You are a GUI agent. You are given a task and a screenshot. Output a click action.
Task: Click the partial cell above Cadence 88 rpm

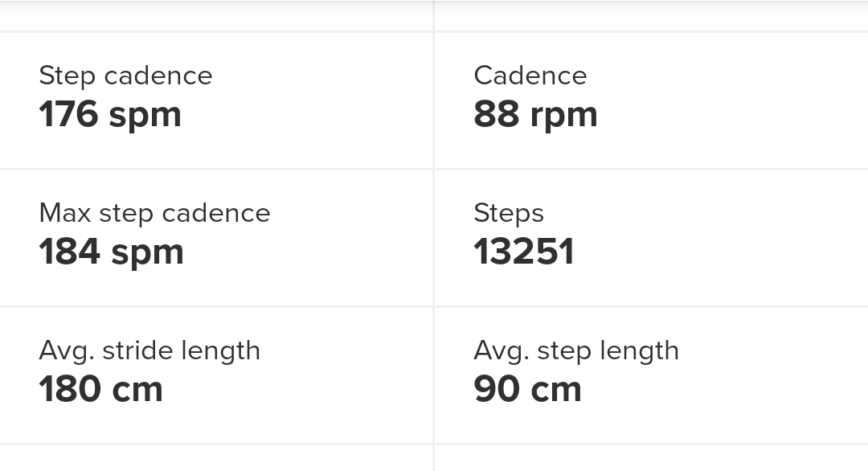tap(651, 16)
